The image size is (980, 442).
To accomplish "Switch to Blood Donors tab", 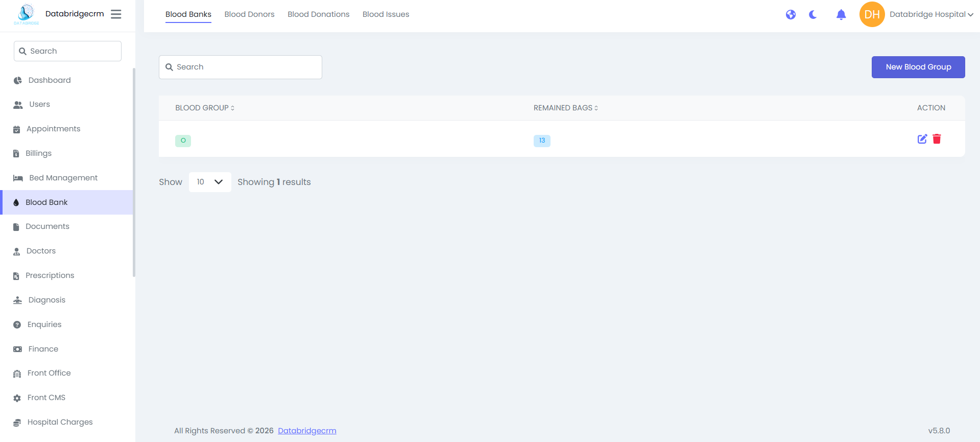I will (x=249, y=14).
